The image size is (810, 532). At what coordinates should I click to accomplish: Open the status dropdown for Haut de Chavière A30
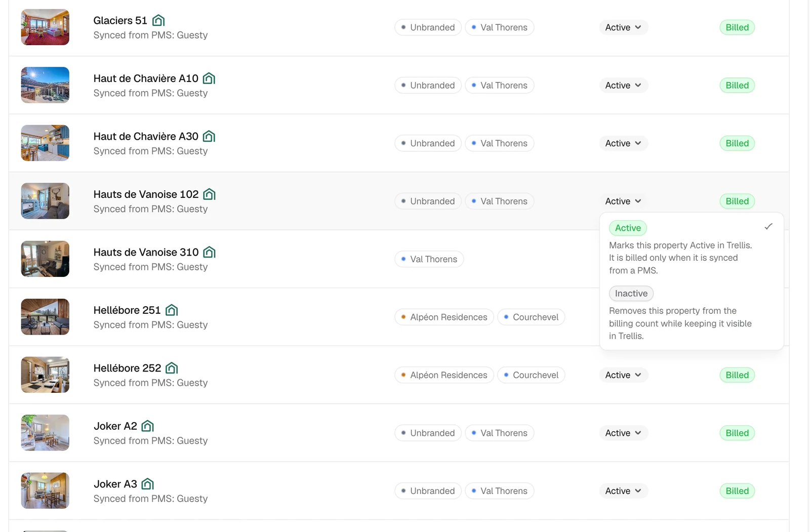coord(624,143)
